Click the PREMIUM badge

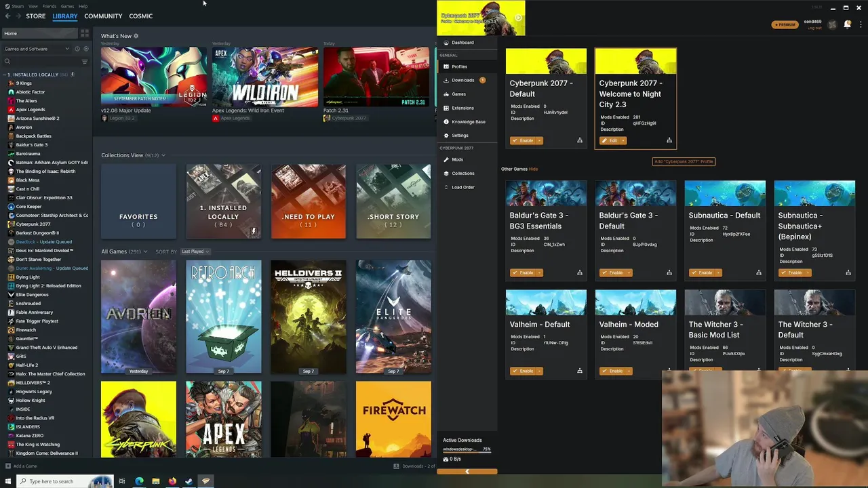785,24
